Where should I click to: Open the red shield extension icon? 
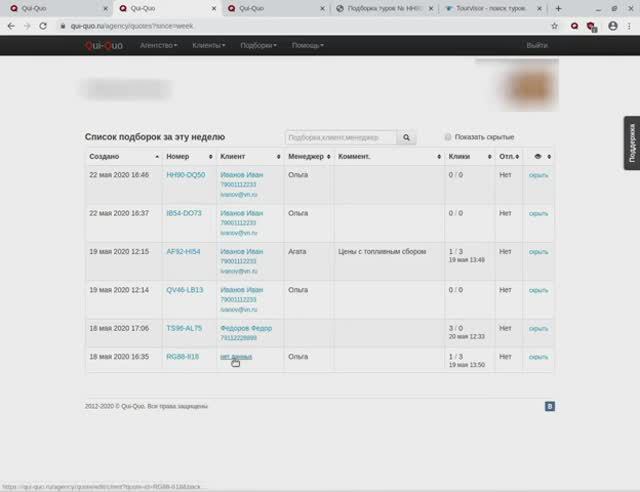[591, 27]
